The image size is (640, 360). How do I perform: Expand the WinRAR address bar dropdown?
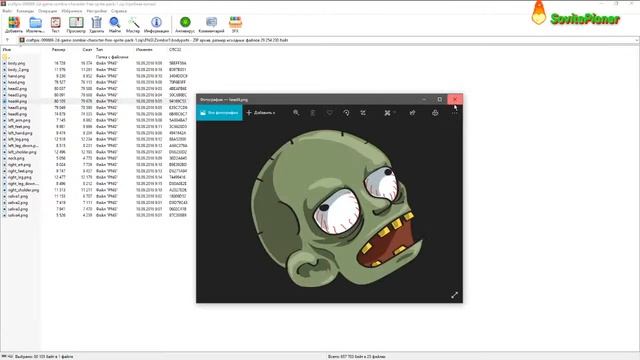(x=637, y=40)
